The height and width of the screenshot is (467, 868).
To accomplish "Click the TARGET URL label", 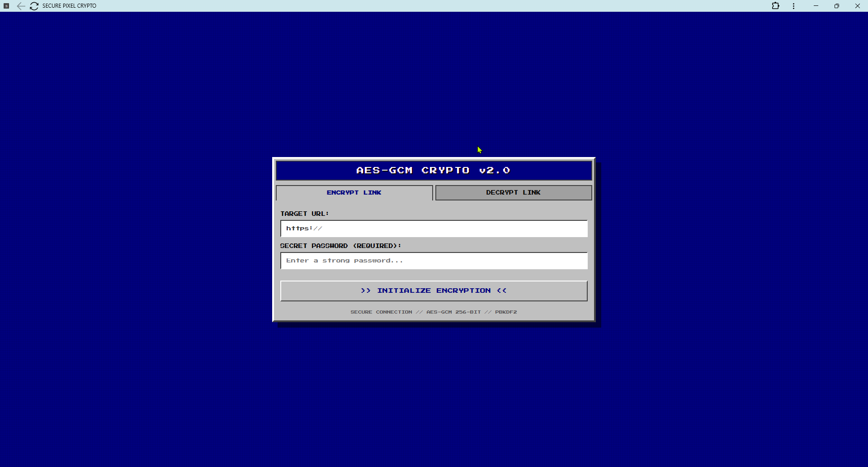I will click(x=304, y=213).
